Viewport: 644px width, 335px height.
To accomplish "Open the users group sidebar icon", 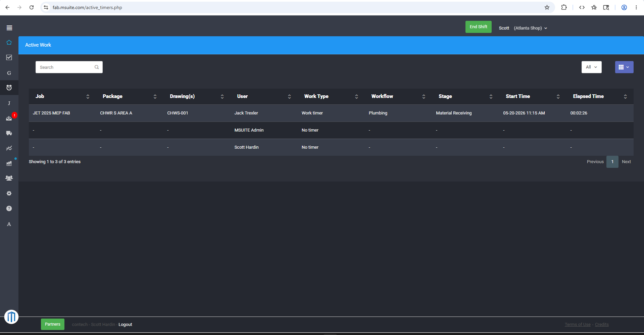I will click(9, 178).
